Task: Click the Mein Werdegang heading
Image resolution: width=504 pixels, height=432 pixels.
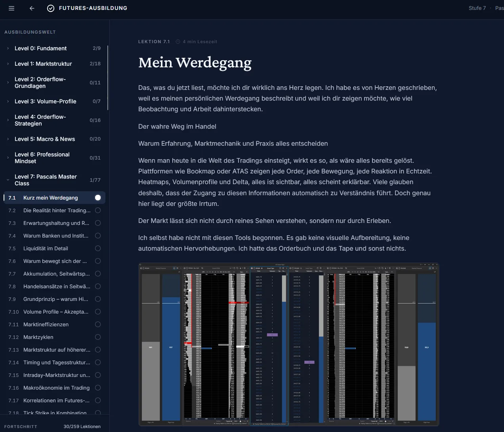Action: 195,63
